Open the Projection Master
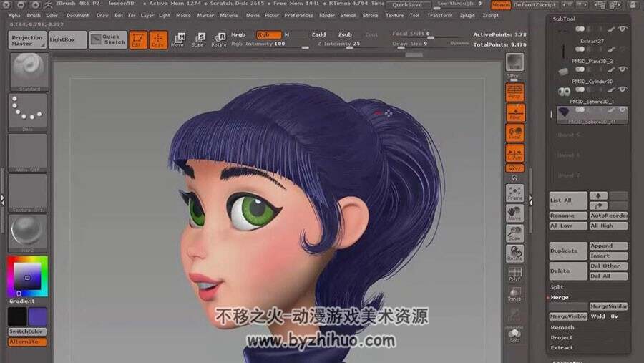Image resolution: width=644 pixels, height=363 pixels. coord(27,40)
